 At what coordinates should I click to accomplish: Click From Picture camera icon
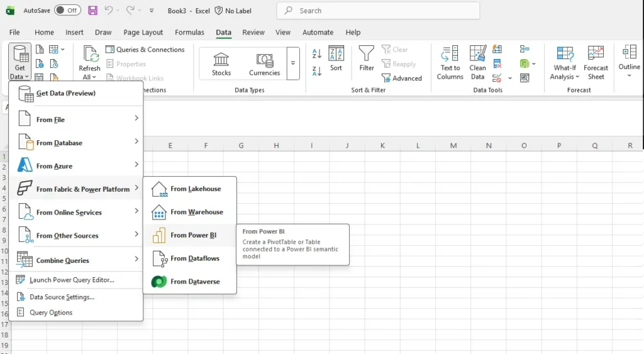(x=53, y=50)
